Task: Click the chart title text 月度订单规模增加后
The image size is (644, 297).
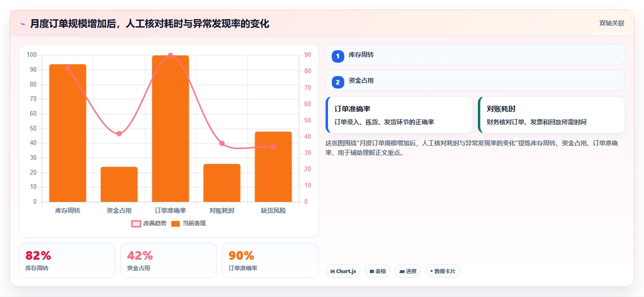Action: [149, 23]
